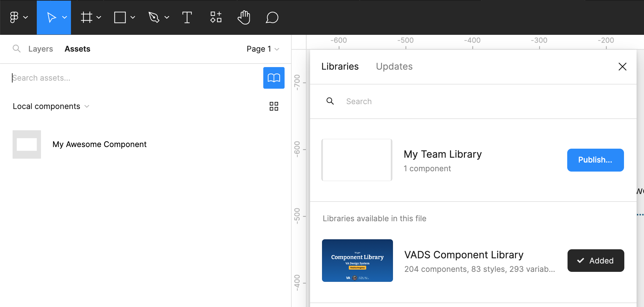Toggle Added for VADS Component Library
The image size is (644, 307).
(x=596, y=260)
